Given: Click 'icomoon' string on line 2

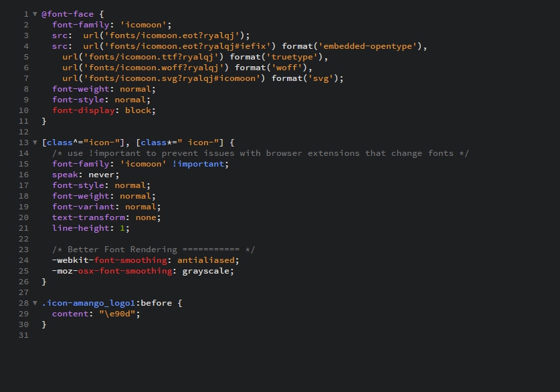Looking at the screenshot, I should click(x=143, y=25).
